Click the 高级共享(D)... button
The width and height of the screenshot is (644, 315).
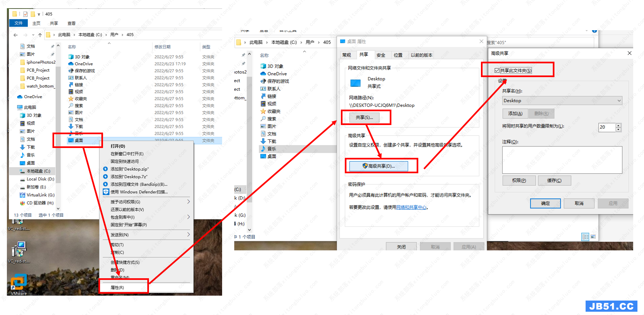(x=379, y=166)
